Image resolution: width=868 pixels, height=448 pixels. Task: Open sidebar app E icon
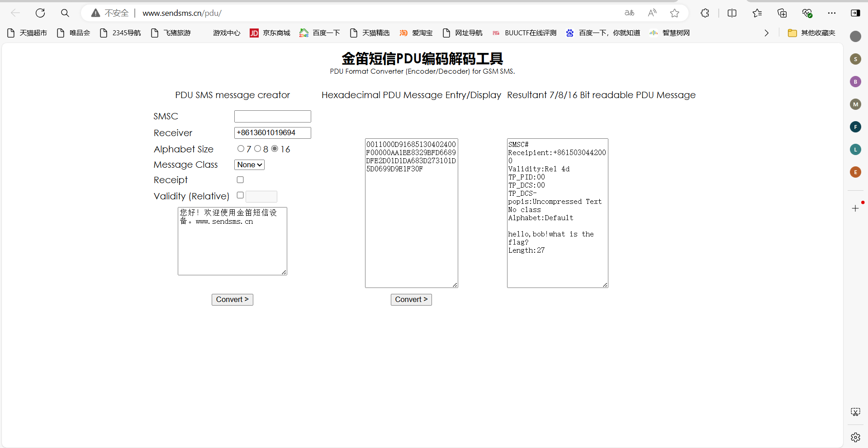(x=855, y=172)
